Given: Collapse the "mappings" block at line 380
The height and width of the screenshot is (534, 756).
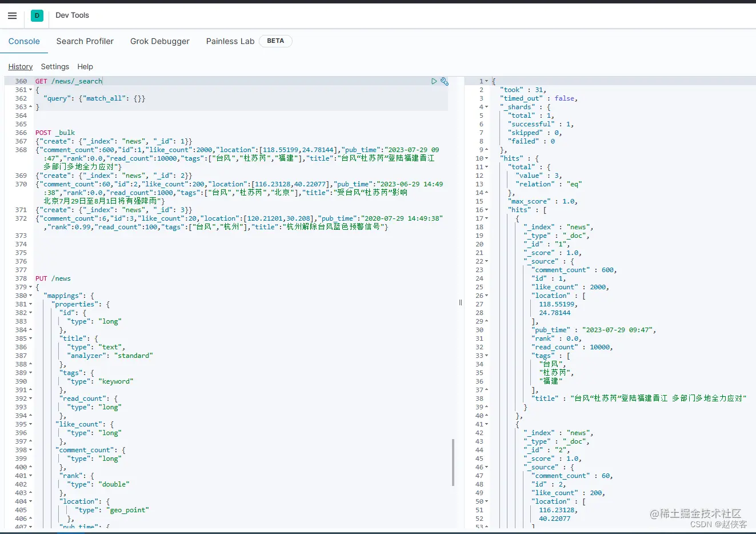Looking at the screenshot, I should [x=31, y=296].
